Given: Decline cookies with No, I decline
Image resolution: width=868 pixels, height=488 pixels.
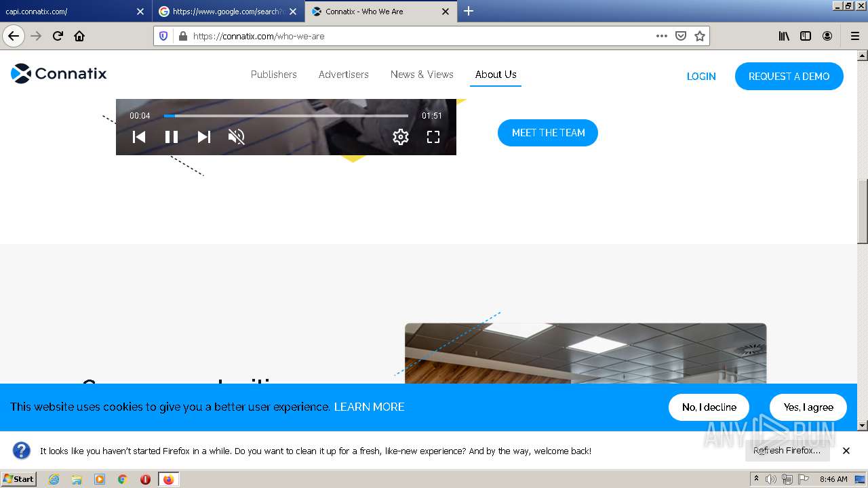Looking at the screenshot, I should 709,407.
